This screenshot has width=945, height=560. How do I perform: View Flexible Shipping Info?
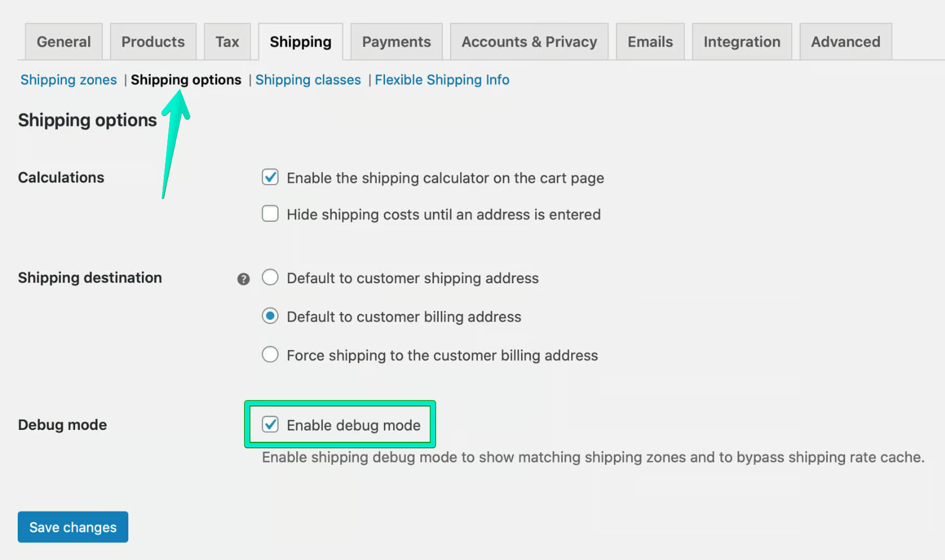[x=442, y=79]
